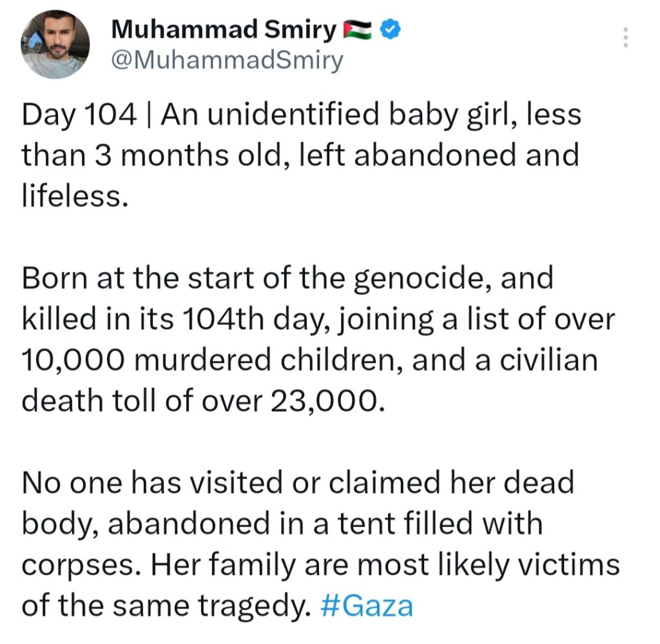Click the line starting 'No one has visited'
Viewport: 660px width, 644px height.
(297, 483)
